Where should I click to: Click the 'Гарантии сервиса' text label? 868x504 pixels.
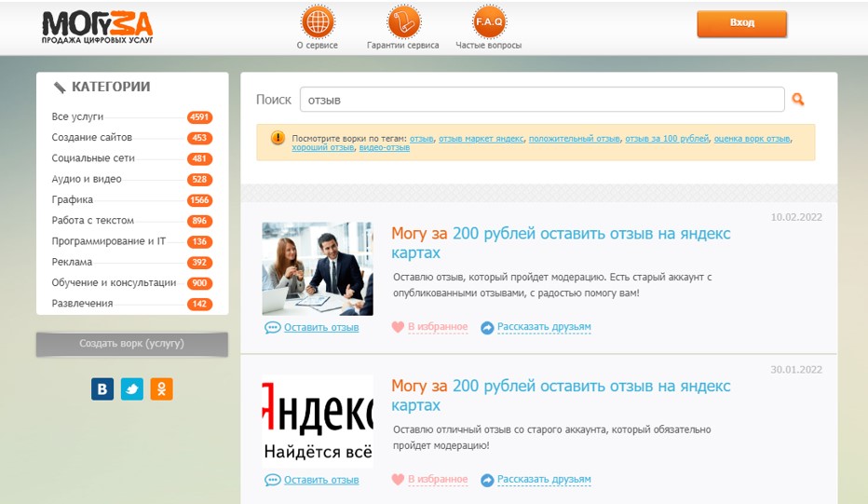(403, 46)
